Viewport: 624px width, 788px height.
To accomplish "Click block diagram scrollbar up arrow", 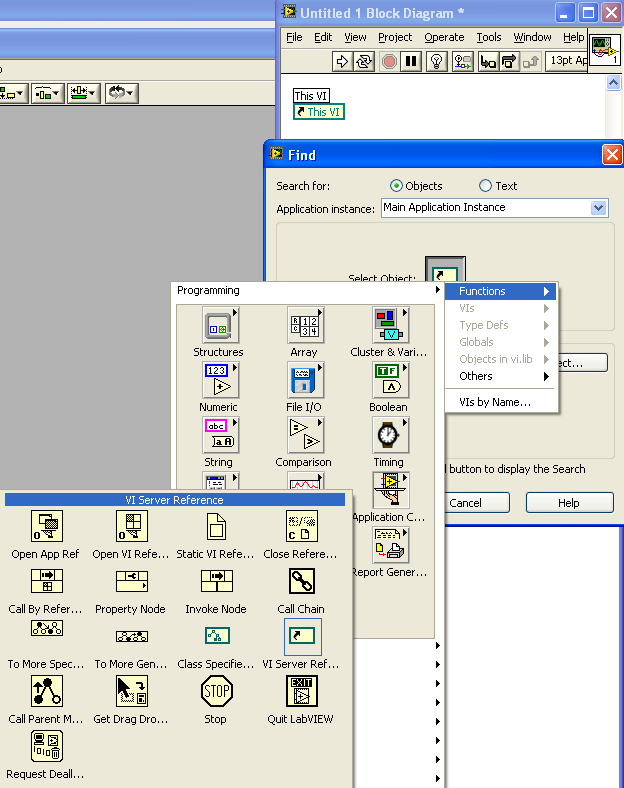I will click(x=613, y=82).
